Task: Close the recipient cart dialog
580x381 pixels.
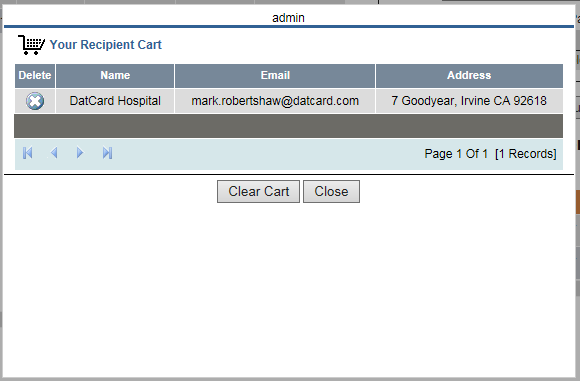Action: click(331, 192)
